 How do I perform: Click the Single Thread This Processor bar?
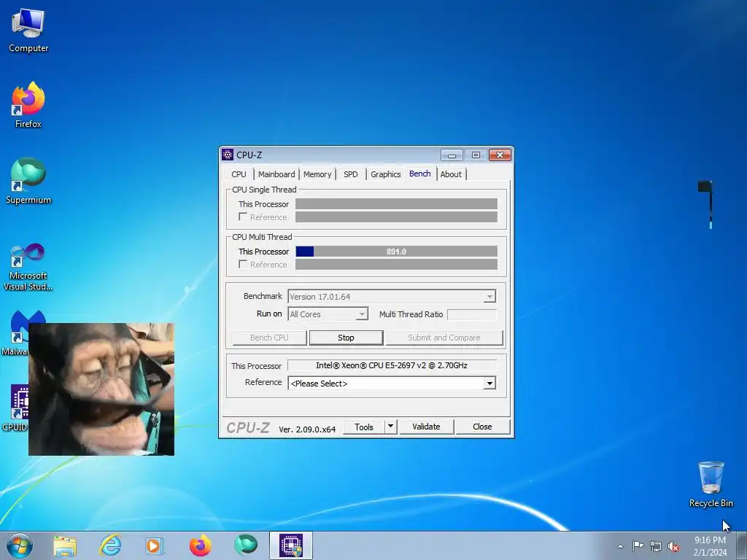coord(396,204)
